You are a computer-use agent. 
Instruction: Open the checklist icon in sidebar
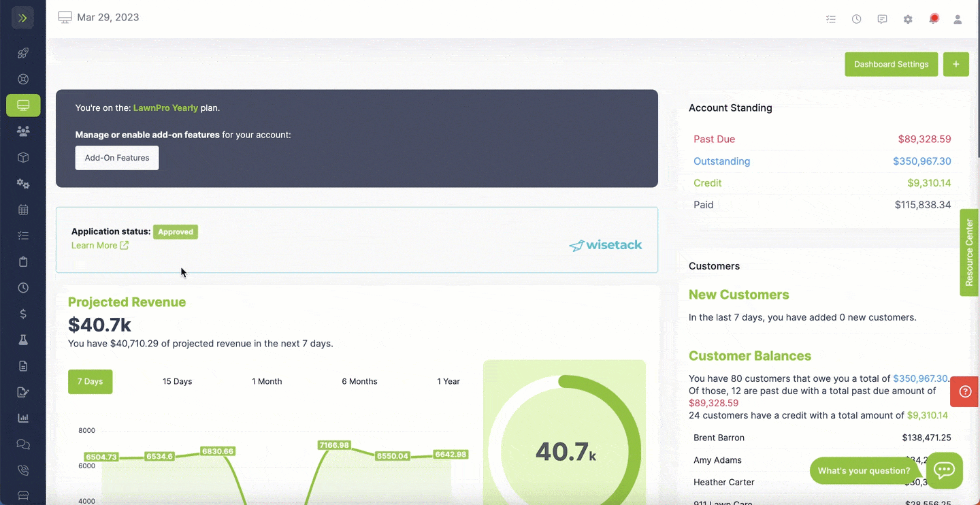point(23,235)
